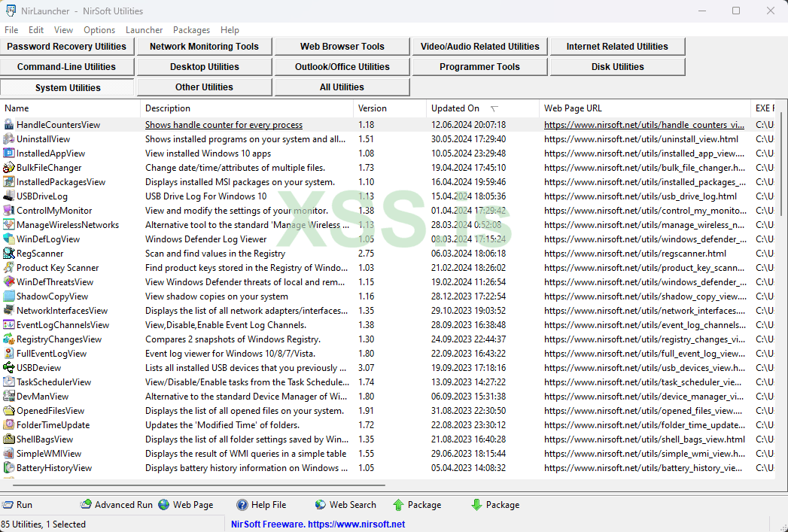Click the NetworkInterfacesView icon
Screen dimensions: 788x532
click(x=8, y=311)
